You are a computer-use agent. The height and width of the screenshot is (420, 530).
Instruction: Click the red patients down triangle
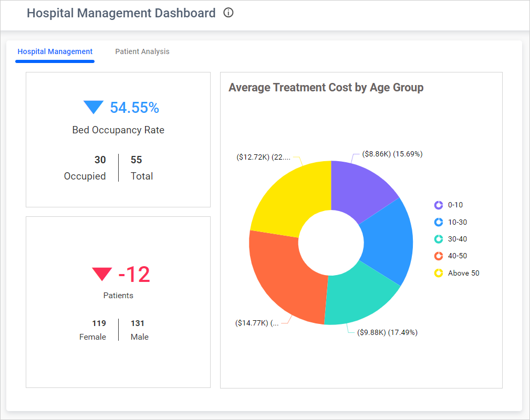tap(102, 275)
